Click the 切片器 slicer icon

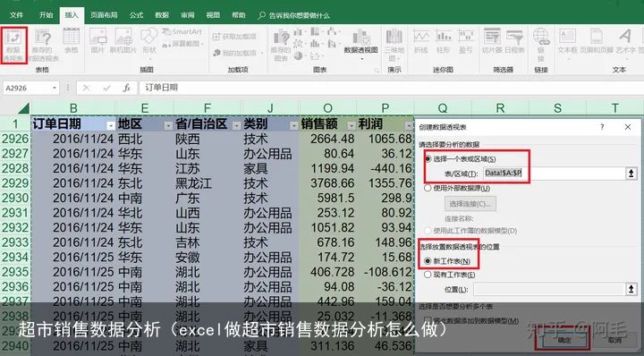[492, 41]
